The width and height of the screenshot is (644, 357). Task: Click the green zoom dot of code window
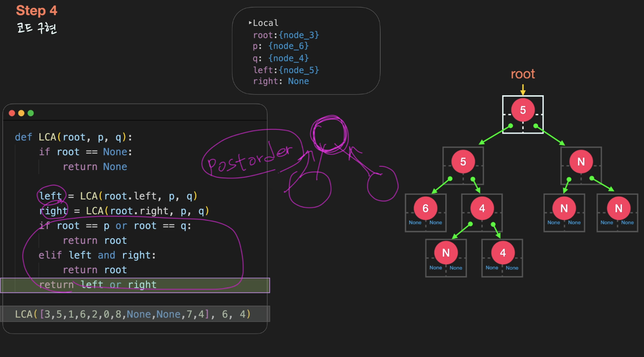[31, 113]
